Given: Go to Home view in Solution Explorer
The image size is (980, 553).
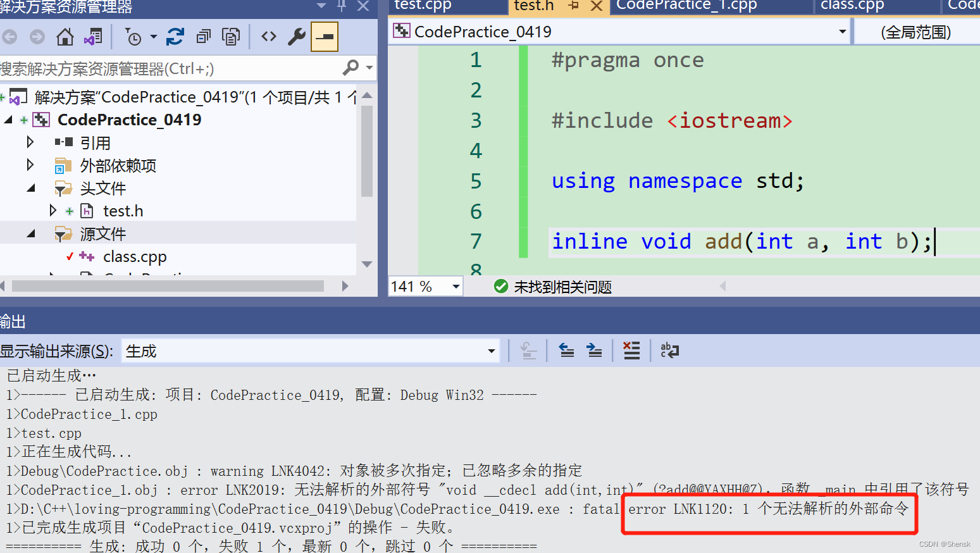Looking at the screenshot, I should tap(65, 37).
